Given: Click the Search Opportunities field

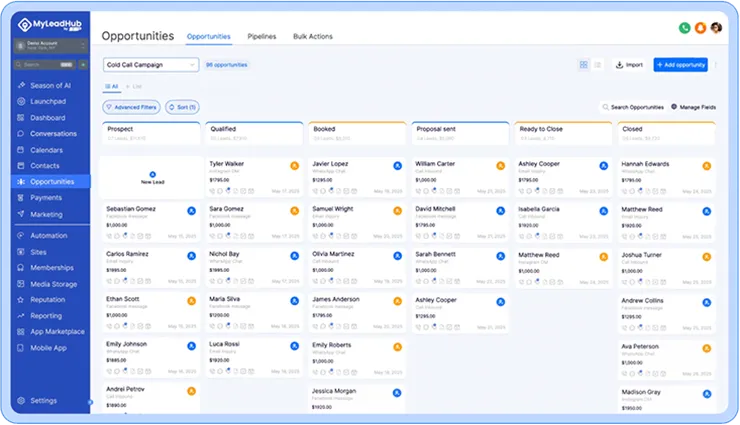Looking at the screenshot, I should (633, 107).
